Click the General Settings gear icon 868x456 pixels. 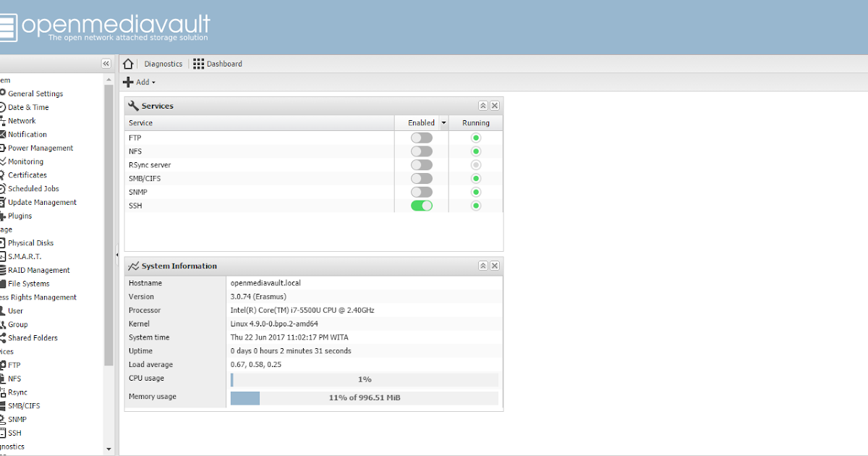tap(2, 93)
